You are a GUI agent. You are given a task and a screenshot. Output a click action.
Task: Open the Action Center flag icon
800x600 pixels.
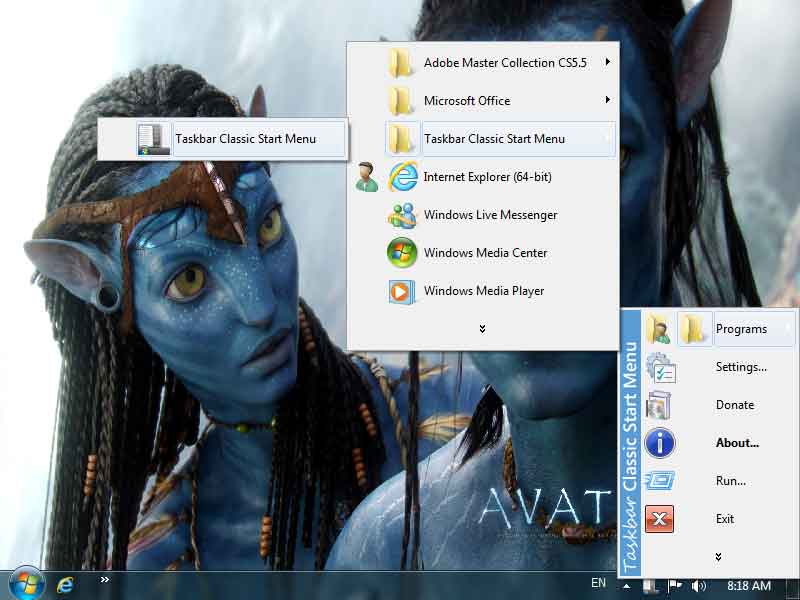674,586
